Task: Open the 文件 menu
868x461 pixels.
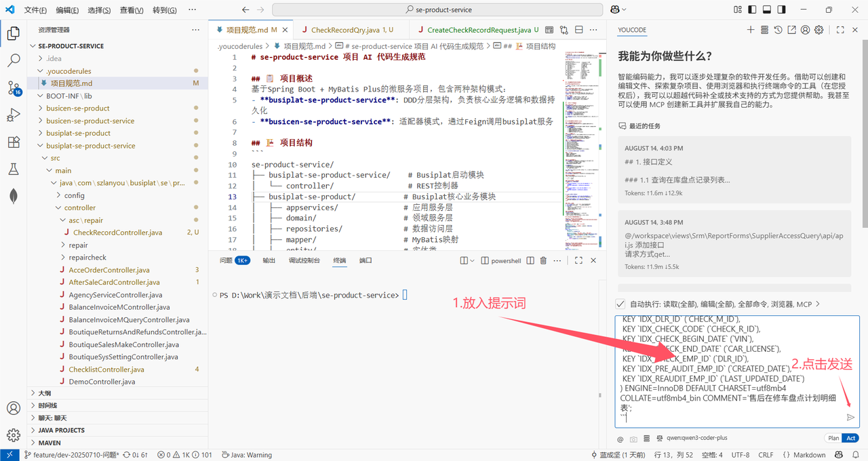Action: coord(35,10)
